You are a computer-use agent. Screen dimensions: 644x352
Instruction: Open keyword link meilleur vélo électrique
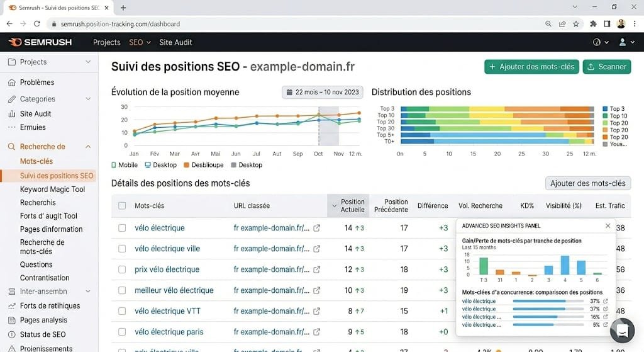coord(174,290)
